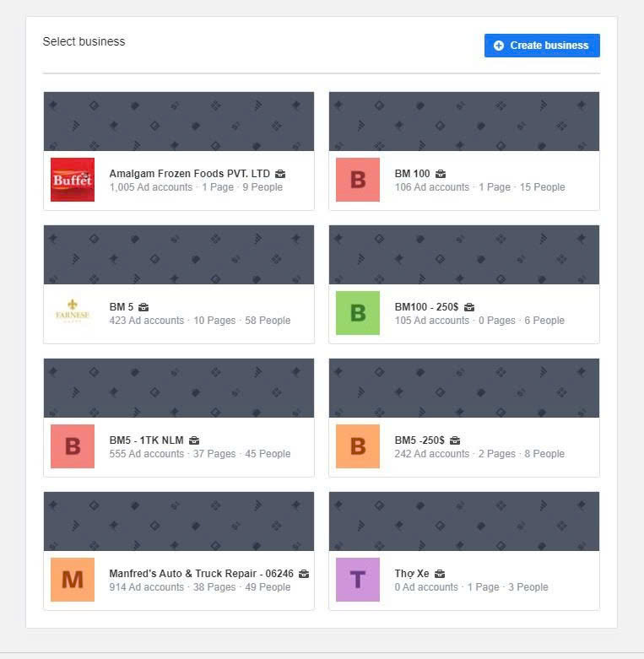Click '555 Ad accounts · 37 Pages · 45 People' text
Screen dimensions: 644x659
click(x=200, y=453)
